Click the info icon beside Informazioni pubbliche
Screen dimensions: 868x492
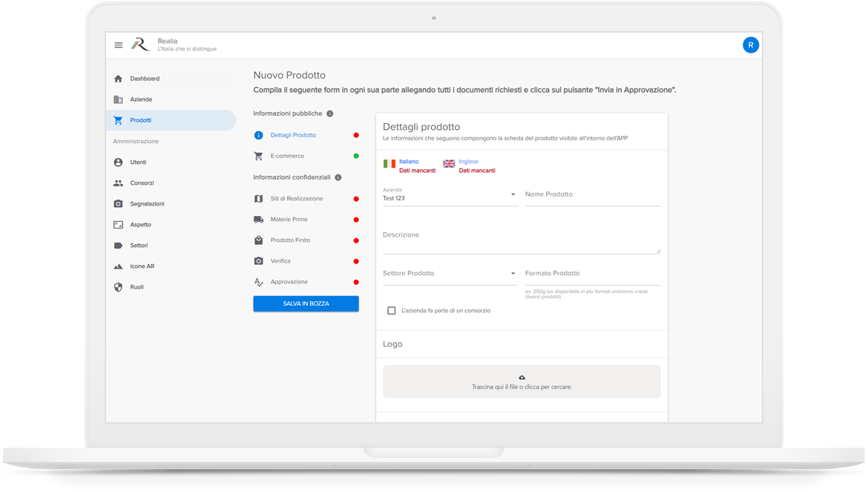coord(330,114)
